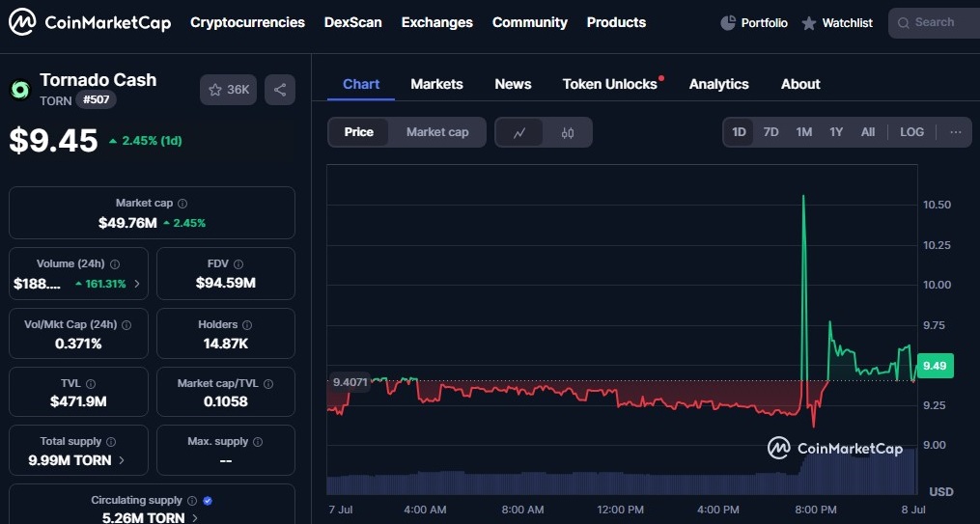
Task: Click the $471.9M TVL value
Action: point(78,401)
